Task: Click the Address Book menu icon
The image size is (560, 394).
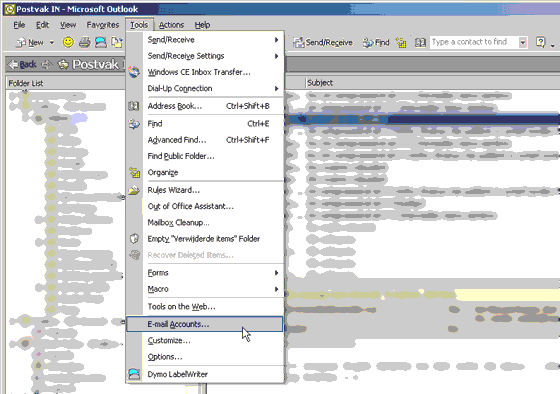Action: [x=134, y=106]
